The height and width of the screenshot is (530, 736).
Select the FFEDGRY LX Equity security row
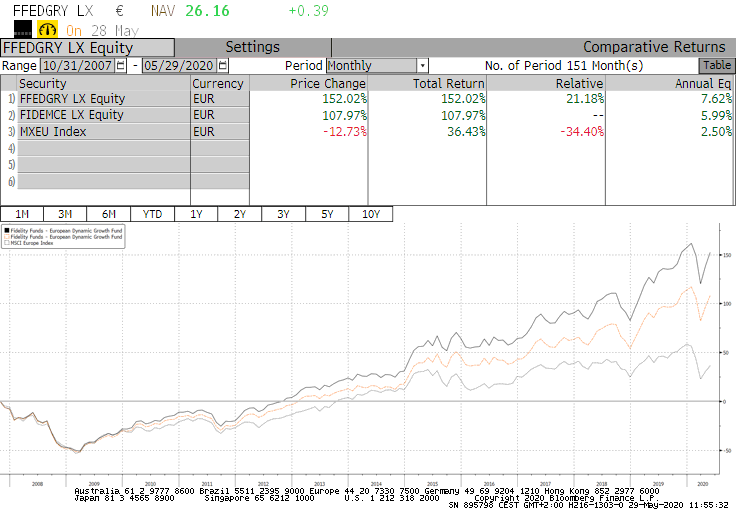[x=104, y=99]
